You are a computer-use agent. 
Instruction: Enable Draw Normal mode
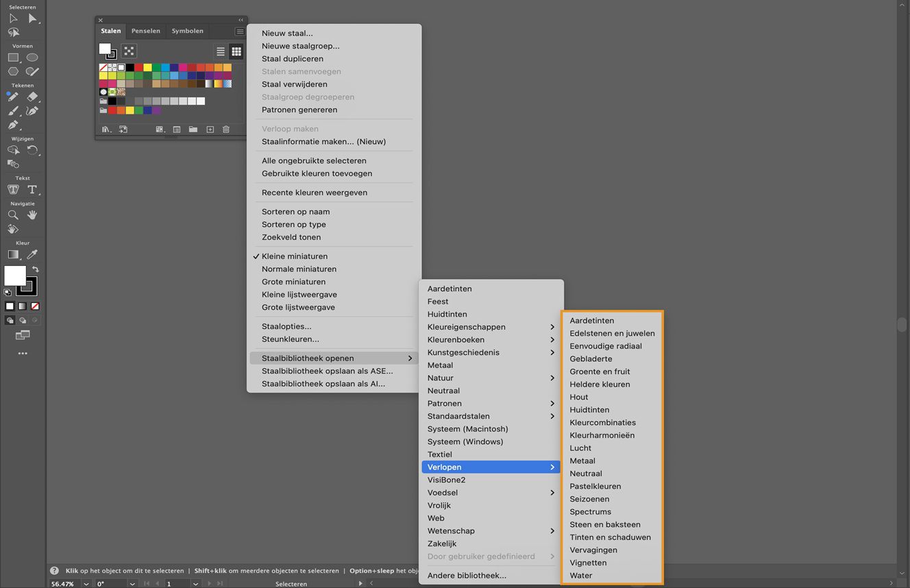10,320
